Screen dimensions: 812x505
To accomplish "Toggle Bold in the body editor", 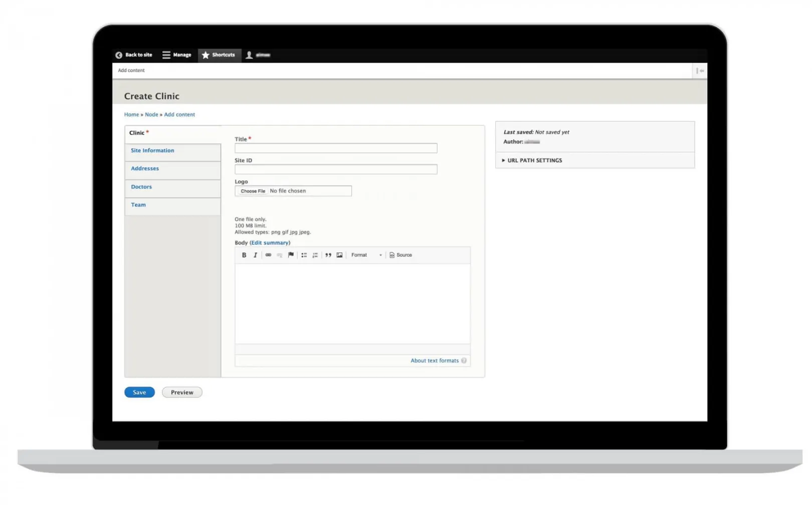I will click(x=244, y=255).
